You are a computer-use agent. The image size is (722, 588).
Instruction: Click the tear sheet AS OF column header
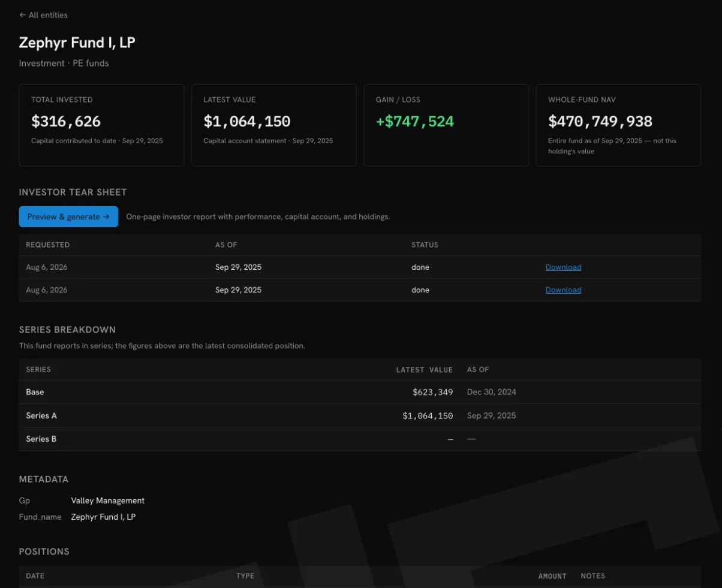[227, 245]
